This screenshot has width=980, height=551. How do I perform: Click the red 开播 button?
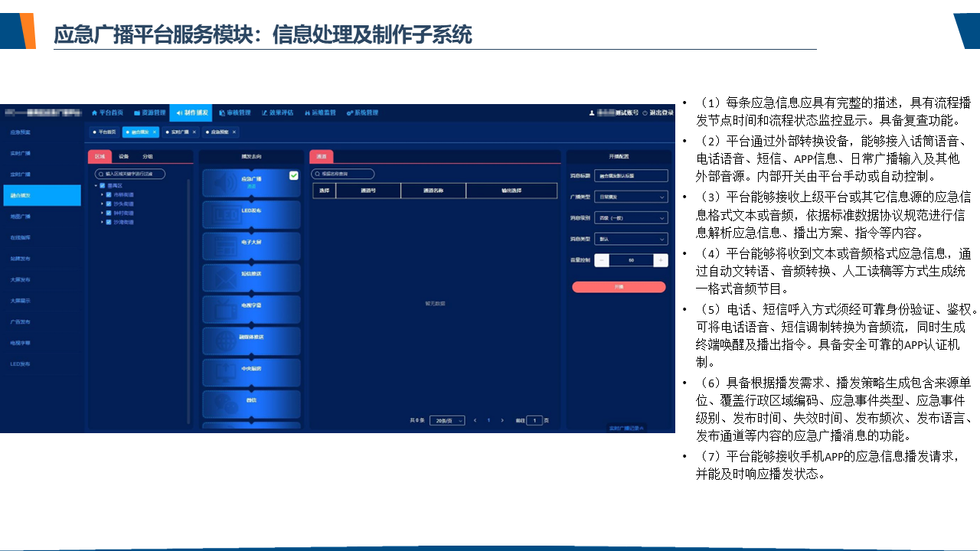pos(619,287)
